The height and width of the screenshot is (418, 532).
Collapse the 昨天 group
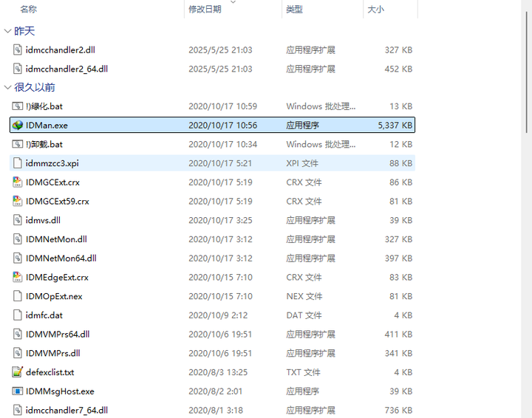7,31
